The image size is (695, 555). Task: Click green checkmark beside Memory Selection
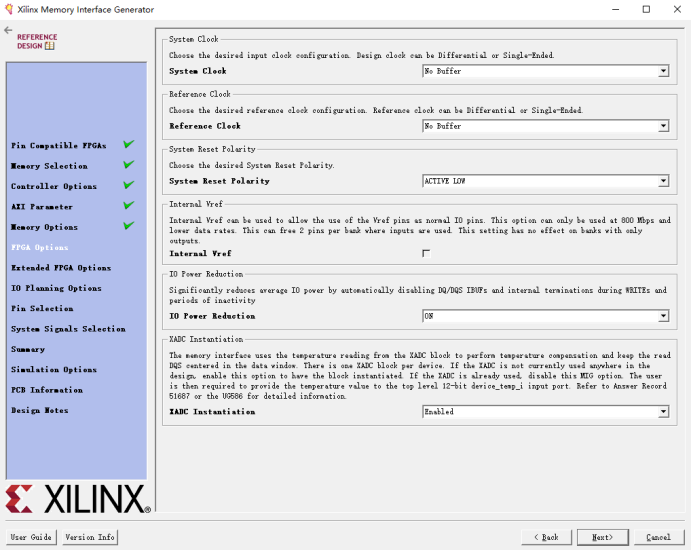pos(129,164)
